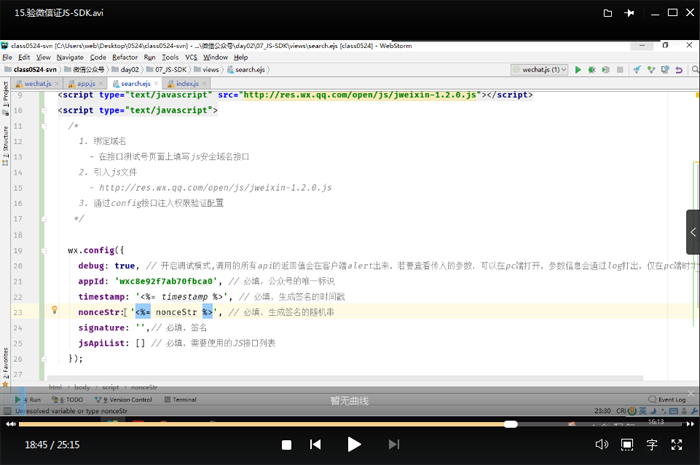
Task: Close the search.ejs tab
Action: coord(156,83)
